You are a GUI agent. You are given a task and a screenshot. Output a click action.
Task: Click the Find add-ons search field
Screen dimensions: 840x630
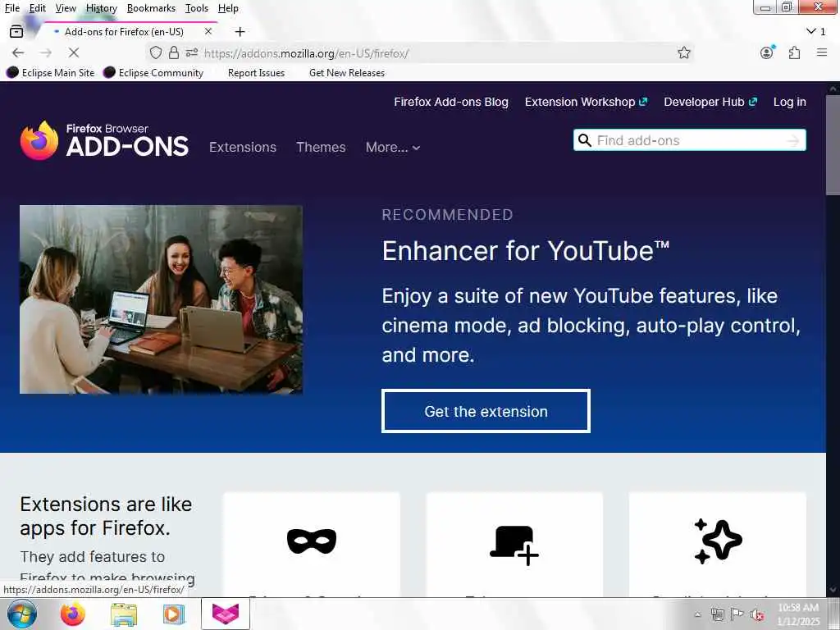click(x=689, y=140)
